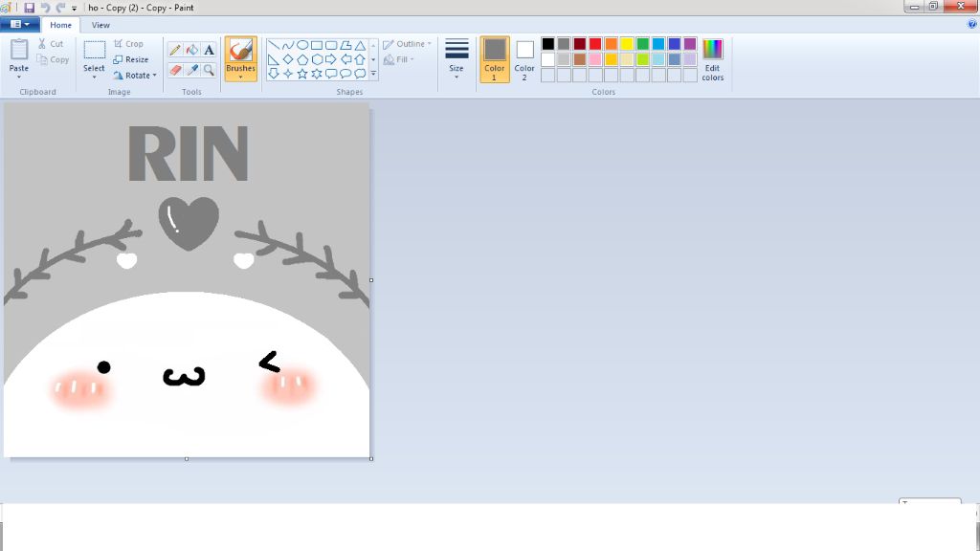Choose the Cloud callout shape
This screenshot has width=980, height=551.
pos(360,74)
